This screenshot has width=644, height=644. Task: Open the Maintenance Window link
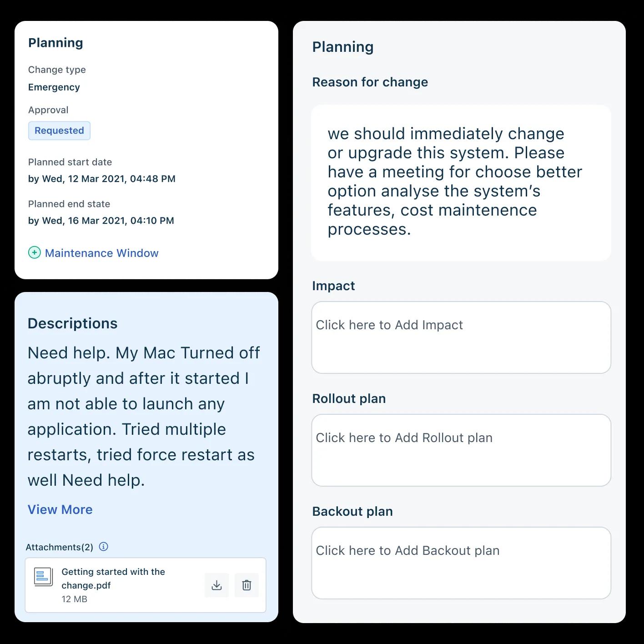tap(101, 253)
